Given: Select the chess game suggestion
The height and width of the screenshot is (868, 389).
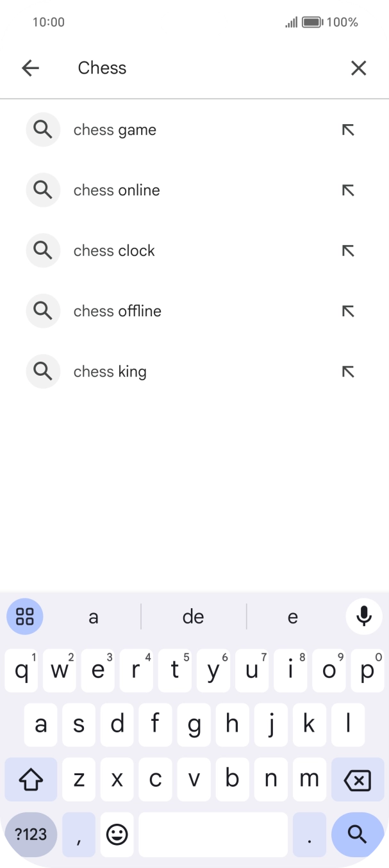Looking at the screenshot, I should tap(115, 129).
